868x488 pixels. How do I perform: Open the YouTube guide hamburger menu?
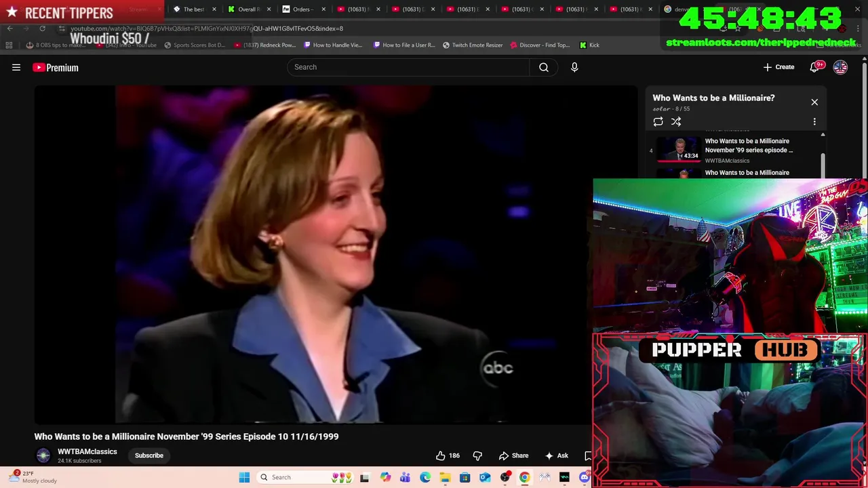[x=16, y=67]
